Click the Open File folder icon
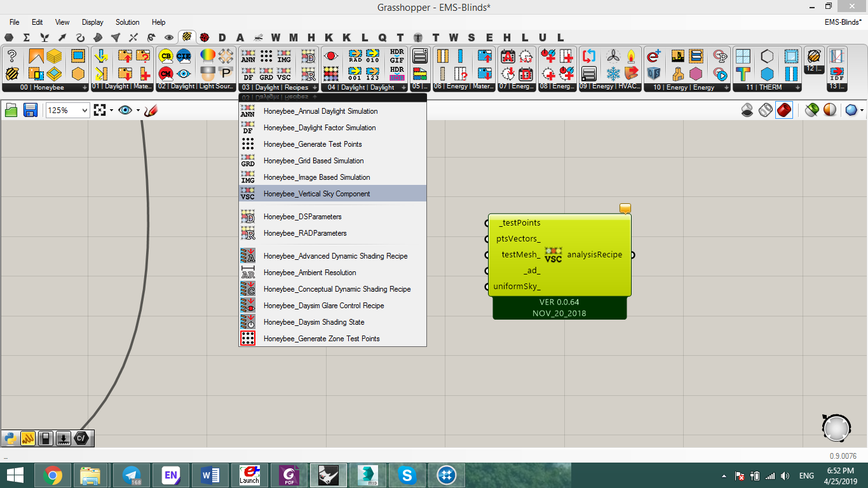This screenshot has height=488, width=868. point(11,111)
